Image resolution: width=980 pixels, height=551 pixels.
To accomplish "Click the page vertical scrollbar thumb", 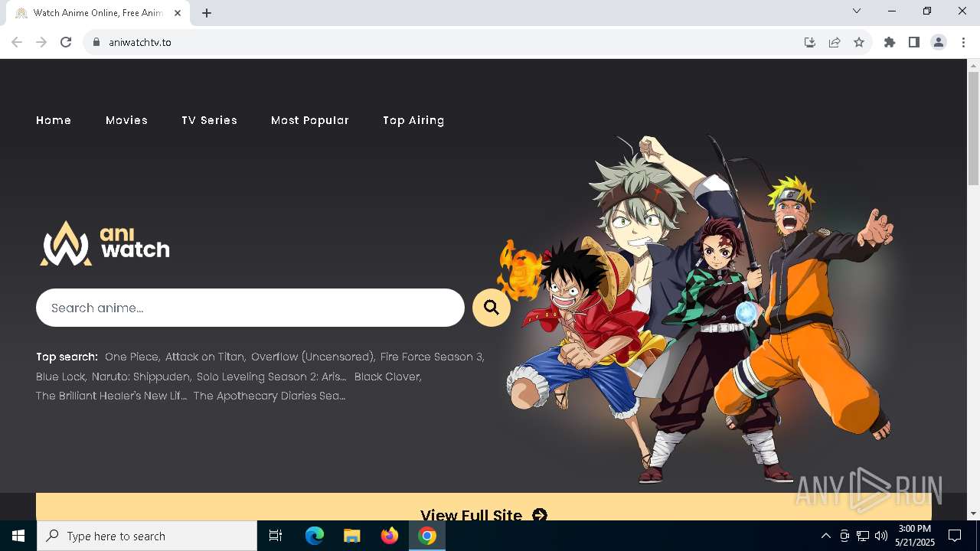I will (973, 129).
